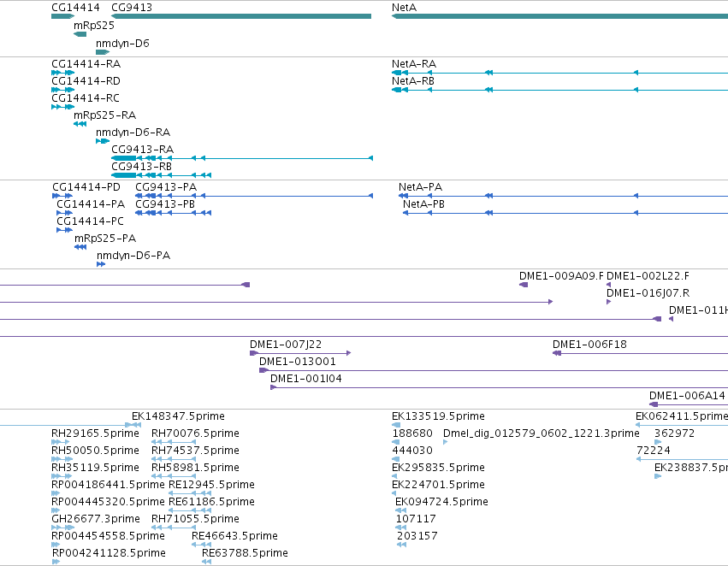Click the CG9413-RA transcript label

coord(143,150)
